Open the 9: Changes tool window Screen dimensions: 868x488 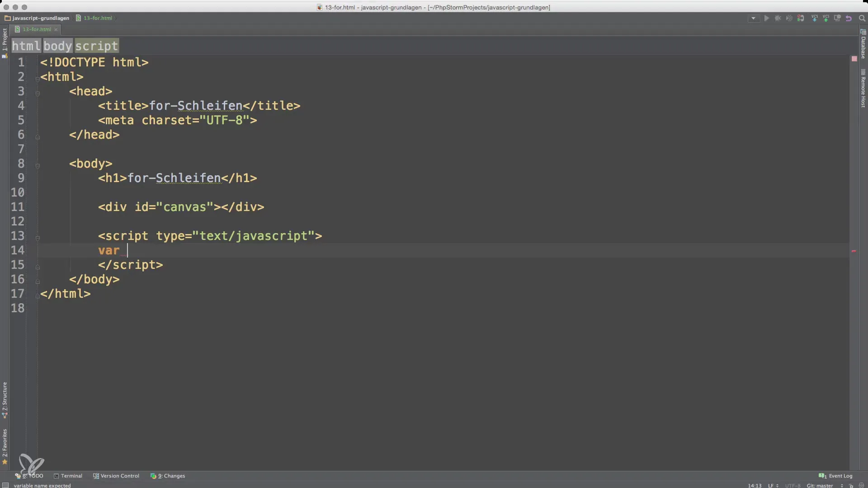(168, 476)
